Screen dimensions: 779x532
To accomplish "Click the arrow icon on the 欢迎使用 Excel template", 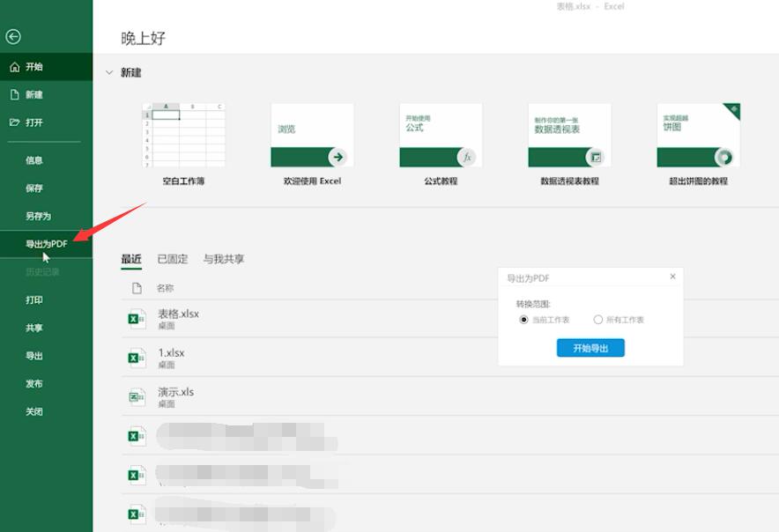I will 338,157.
